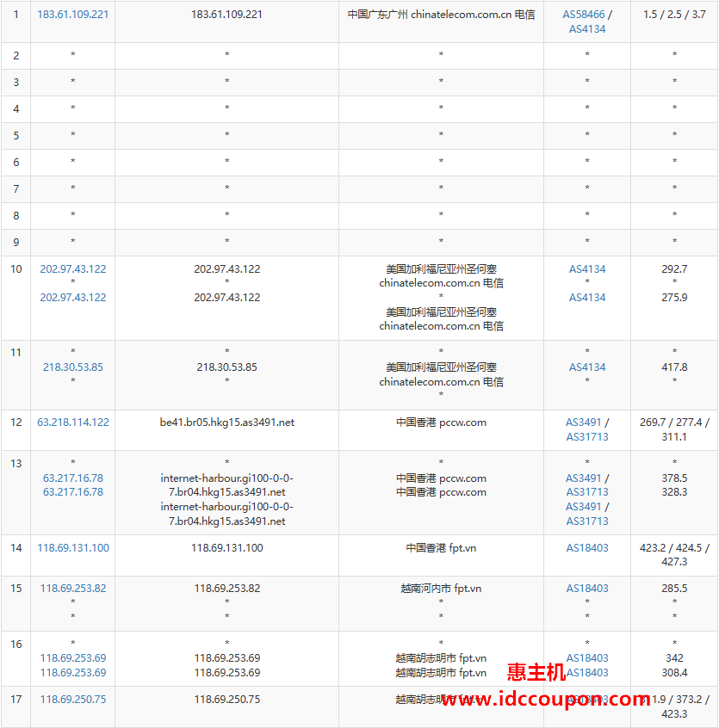The image size is (719, 728).
Task: Open the AS58466 link in hop 1
Action: 584,15
